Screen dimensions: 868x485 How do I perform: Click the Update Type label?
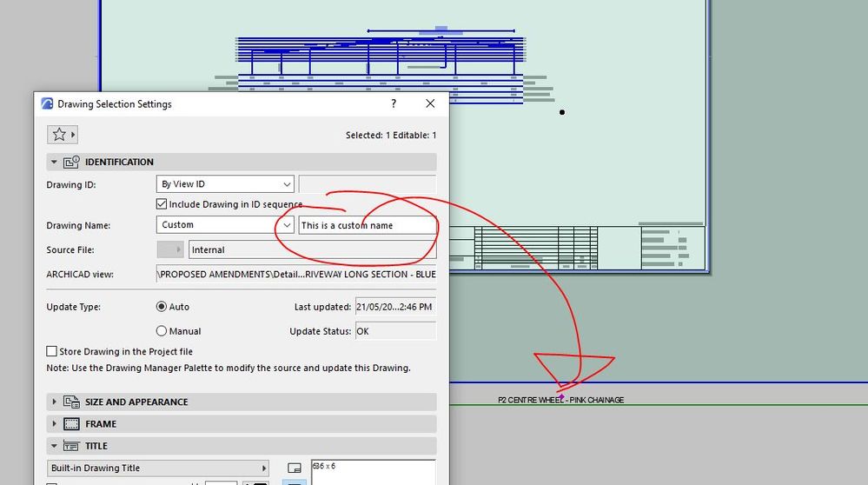74,307
